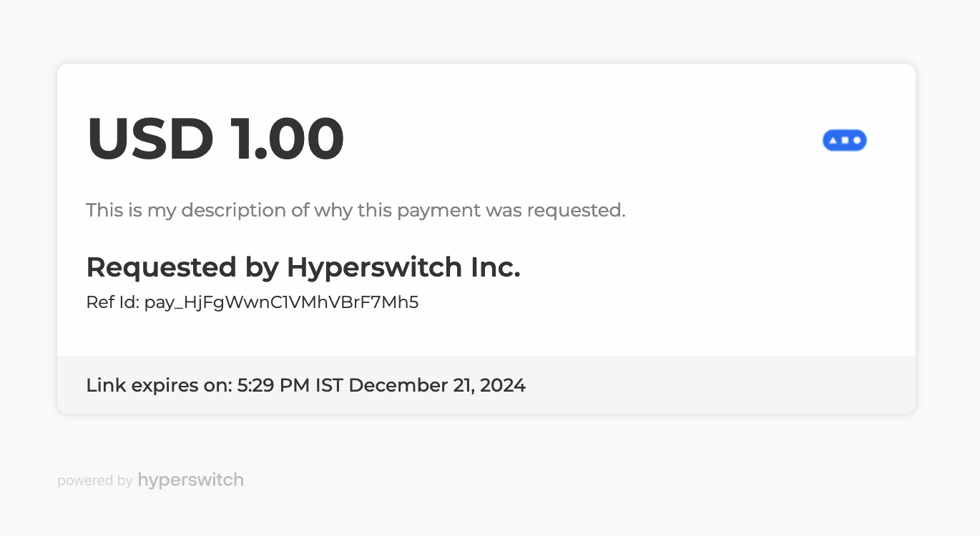The image size is (980, 536).
Task: Click the "Ref Id:" label
Action: (112, 302)
